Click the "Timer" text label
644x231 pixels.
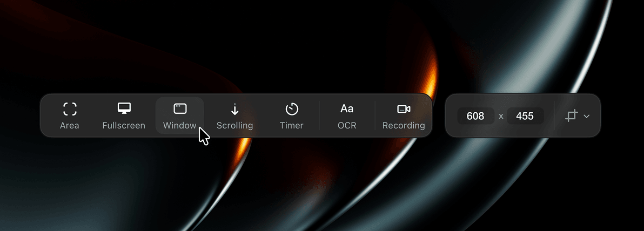pyautogui.click(x=292, y=126)
